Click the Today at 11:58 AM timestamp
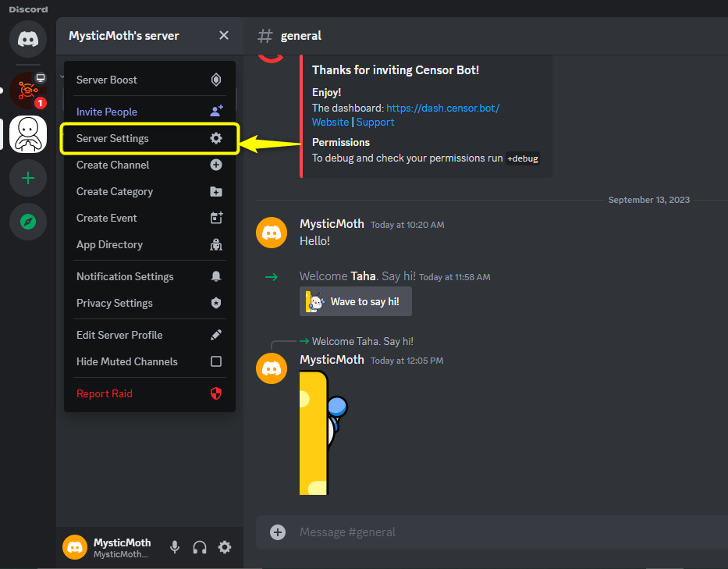 pyautogui.click(x=455, y=277)
